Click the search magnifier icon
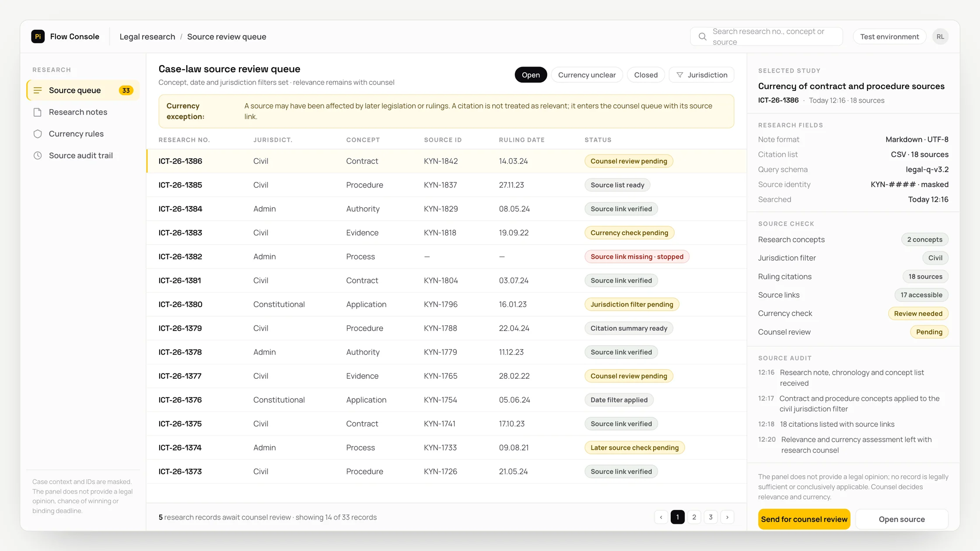980x551 pixels. [702, 37]
